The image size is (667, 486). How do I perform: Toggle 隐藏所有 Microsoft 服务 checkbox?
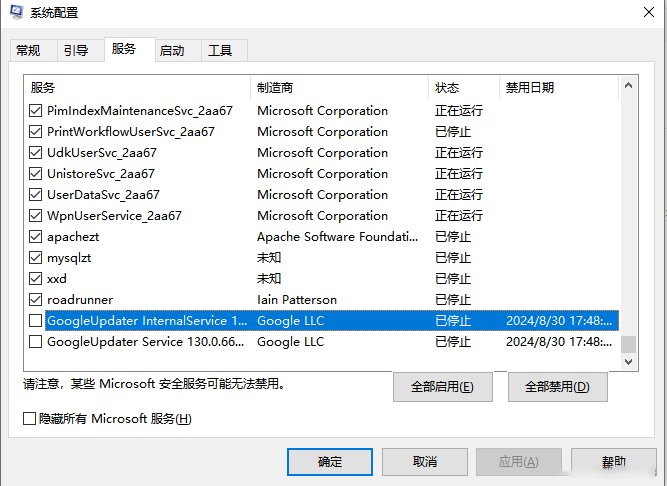pos(29,419)
